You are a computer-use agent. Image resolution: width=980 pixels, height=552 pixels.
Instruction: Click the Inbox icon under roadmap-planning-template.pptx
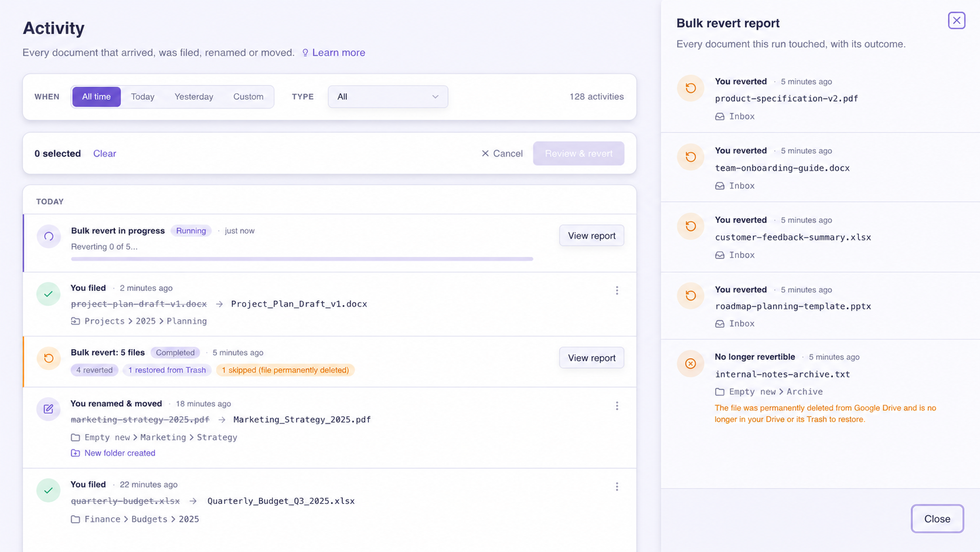(x=720, y=324)
